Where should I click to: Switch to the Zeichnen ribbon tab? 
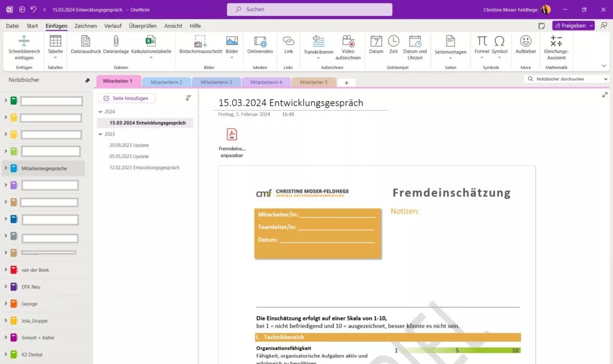click(x=86, y=26)
